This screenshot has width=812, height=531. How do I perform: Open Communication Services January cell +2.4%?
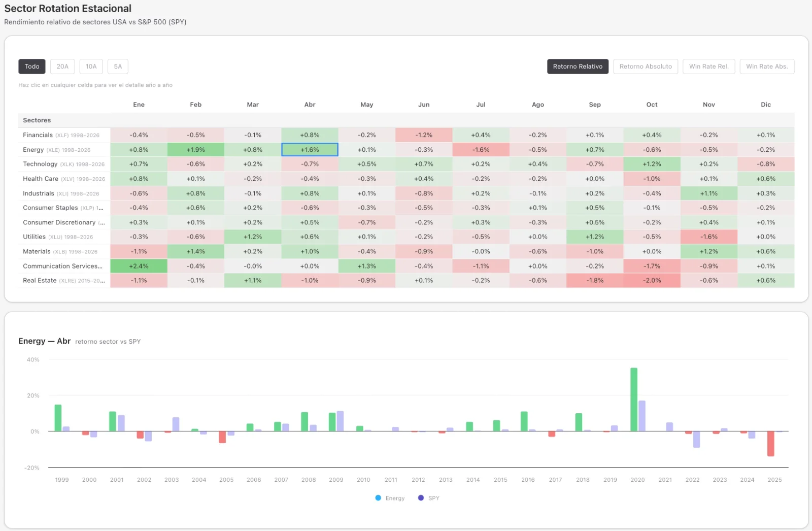pyautogui.click(x=139, y=266)
